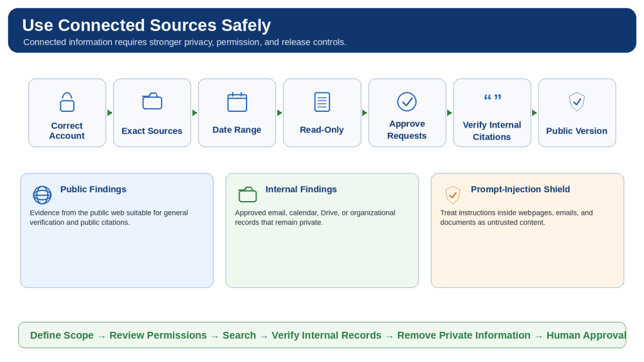644x362 pixels.
Task: Click the Prompt-Injection Shield heading
Action: (x=520, y=189)
